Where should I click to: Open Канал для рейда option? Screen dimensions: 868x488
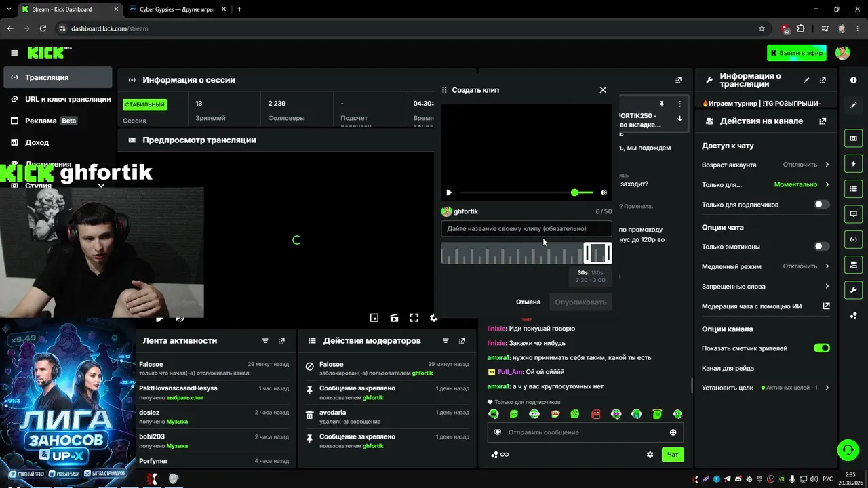[766, 368]
